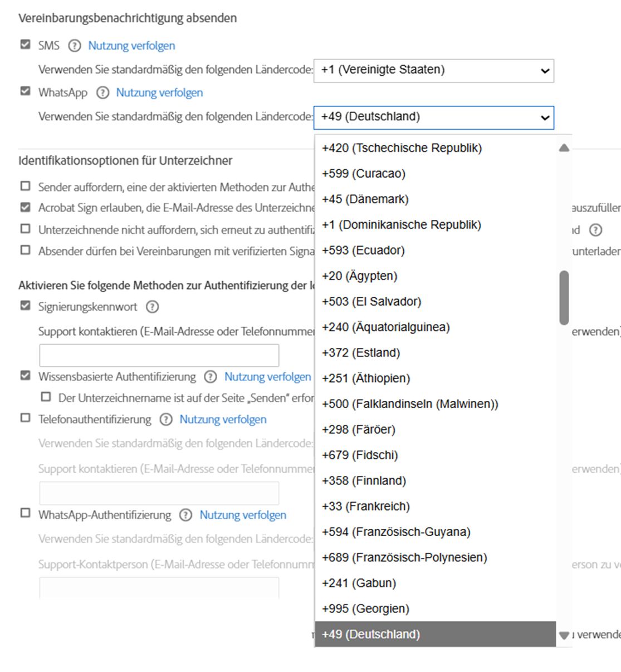This screenshot has height=672, width=621.
Task: Uncheck the SMS checkbox
Action: tap(25, 45)
